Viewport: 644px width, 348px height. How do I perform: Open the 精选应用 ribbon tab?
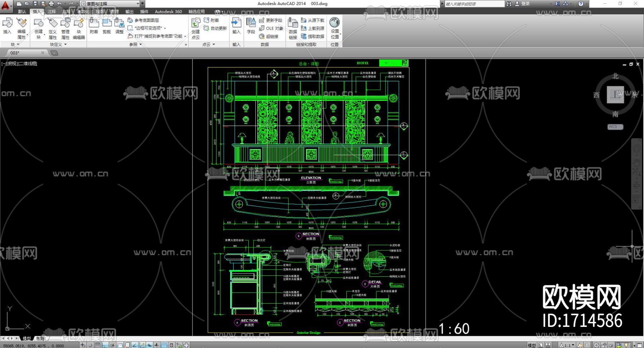196,11
